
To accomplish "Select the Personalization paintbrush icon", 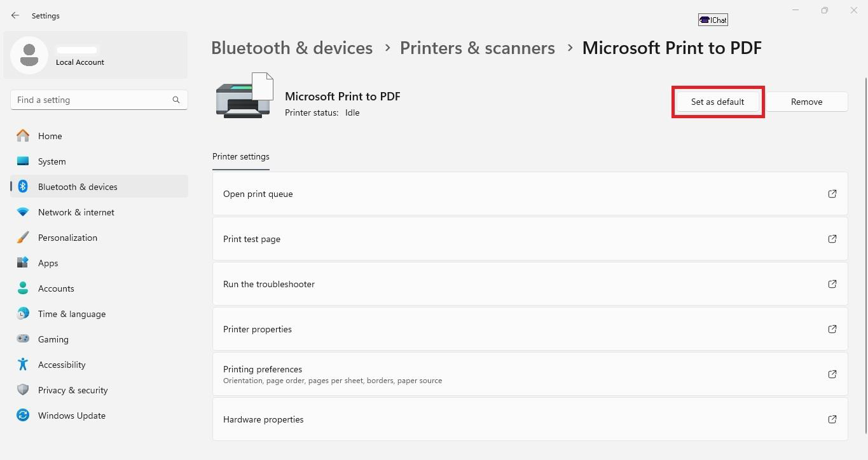I will tap(23, 238).
